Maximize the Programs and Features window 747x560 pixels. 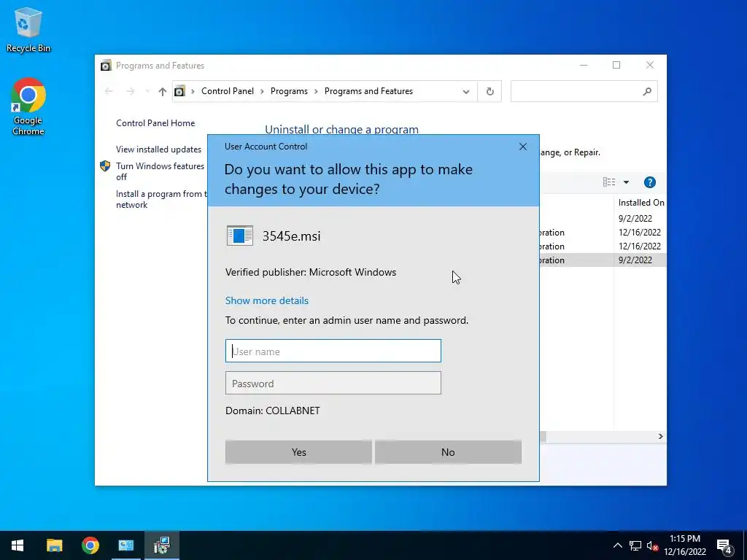tap(616, 65)
